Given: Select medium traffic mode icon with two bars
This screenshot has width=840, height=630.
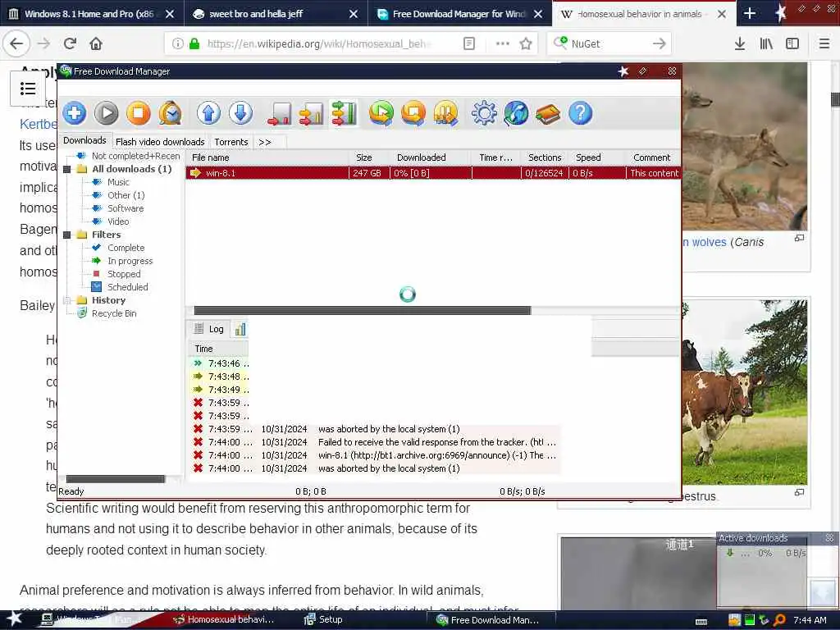Looking at the screenshot, I should coord(311,113).
